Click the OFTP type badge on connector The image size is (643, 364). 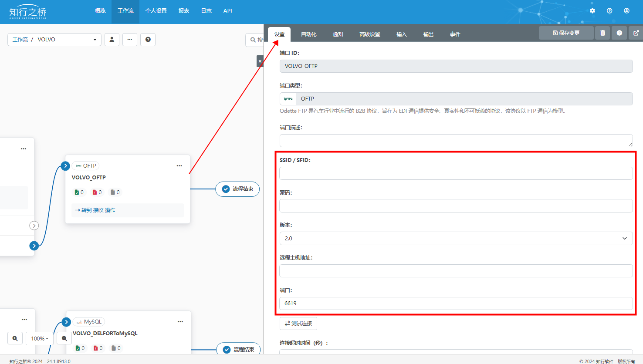86,166
